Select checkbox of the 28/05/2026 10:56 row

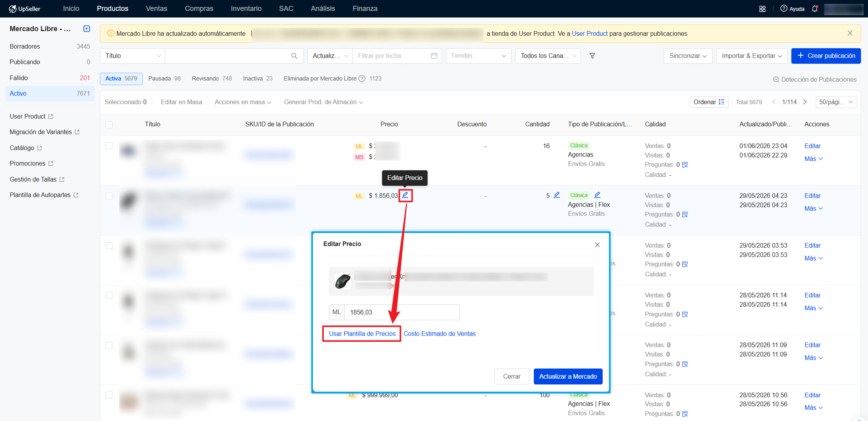click(x=109, y=395)
